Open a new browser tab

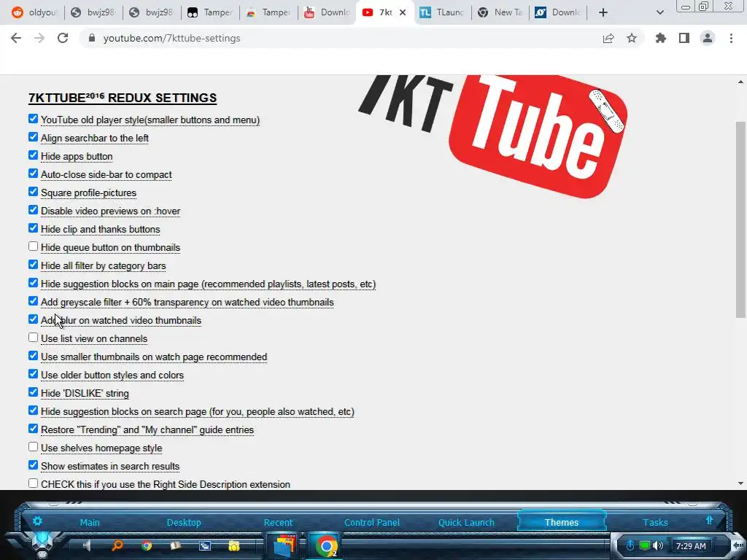pos(603,12)
